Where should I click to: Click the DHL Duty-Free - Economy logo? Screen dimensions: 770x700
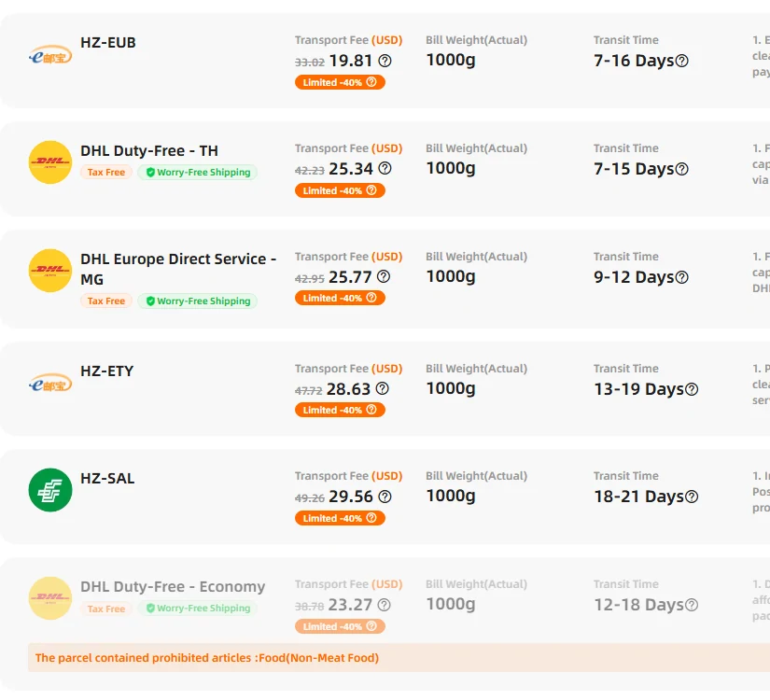pyautogui.click(x=50, y=598)
